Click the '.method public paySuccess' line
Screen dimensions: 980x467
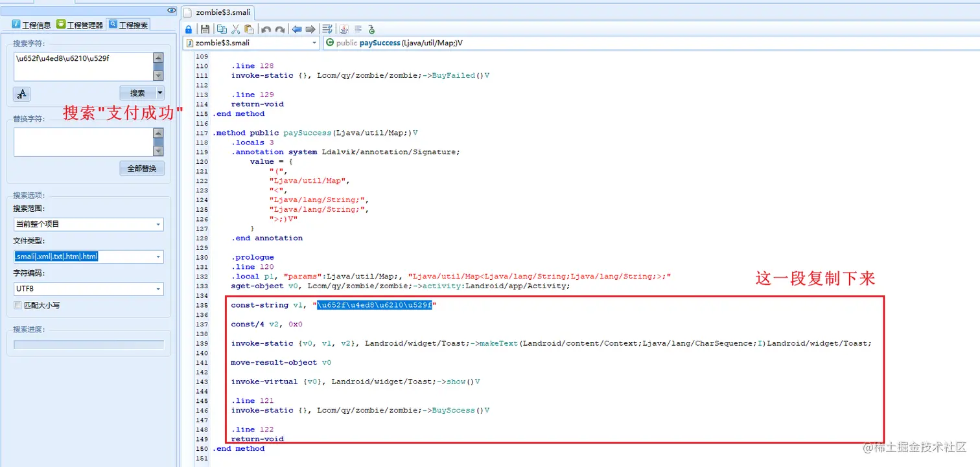[x=315, y=133]
